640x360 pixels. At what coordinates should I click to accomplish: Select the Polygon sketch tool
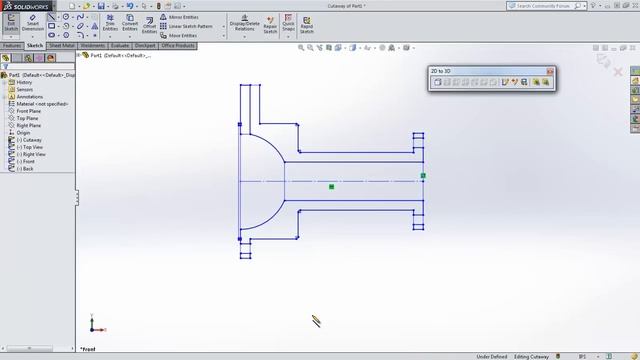pyautogui.click(x=66, y=35)
